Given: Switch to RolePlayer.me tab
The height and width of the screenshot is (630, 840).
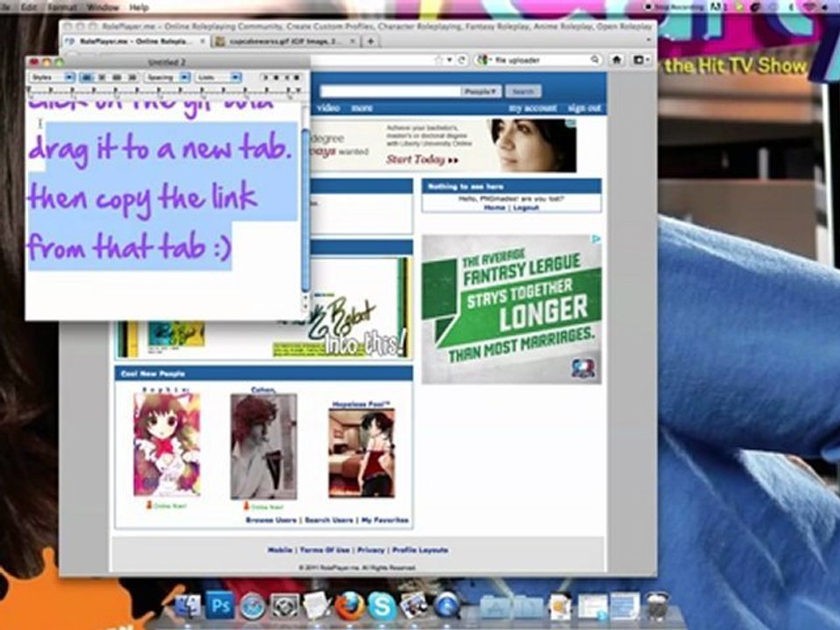Looking at the screenshot, I should click(136, 41).
